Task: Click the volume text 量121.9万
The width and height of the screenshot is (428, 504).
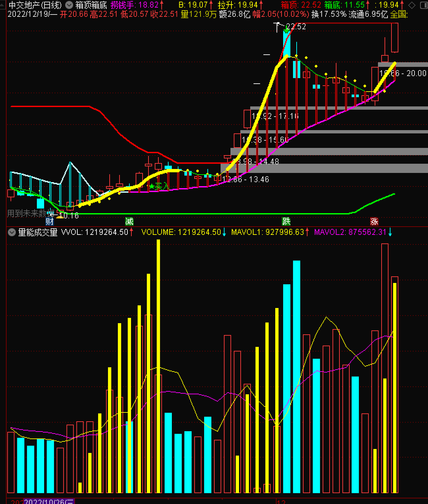Action: pyautogui.click(x=199, y=14)
